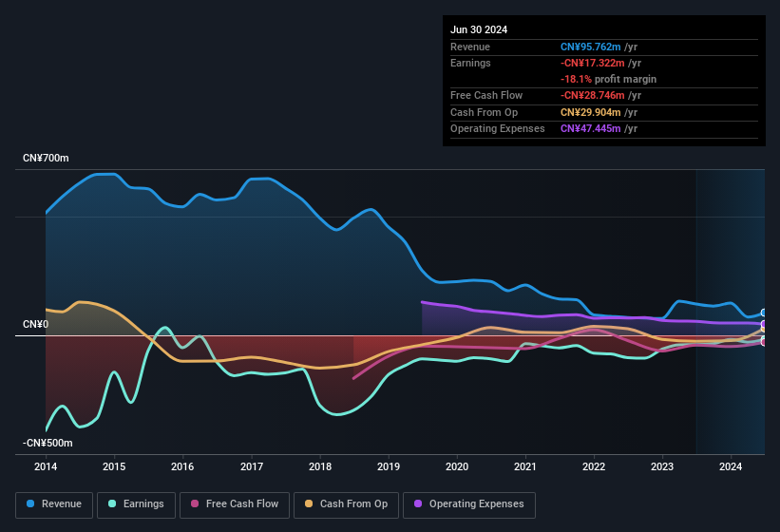Toggle the Operating Expenses legend button
The width and height of the screenshot is (780, 532).
coord(469,504)
